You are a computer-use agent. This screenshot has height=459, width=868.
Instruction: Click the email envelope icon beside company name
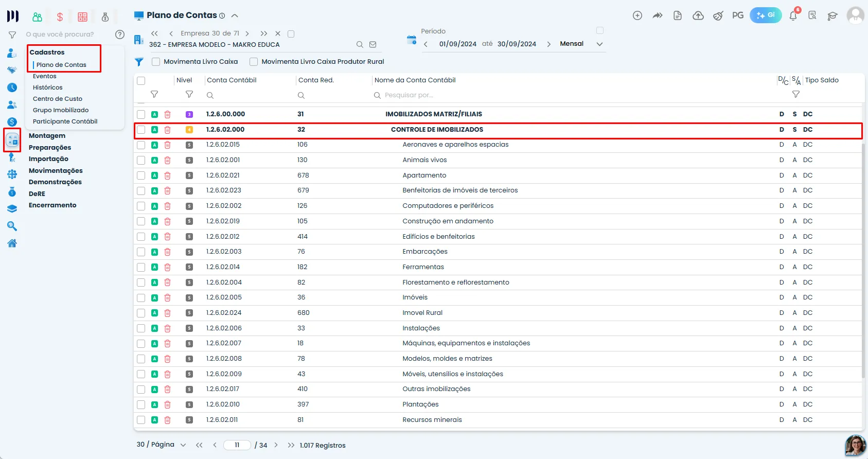pyautogui.click(x=373, y=45)
